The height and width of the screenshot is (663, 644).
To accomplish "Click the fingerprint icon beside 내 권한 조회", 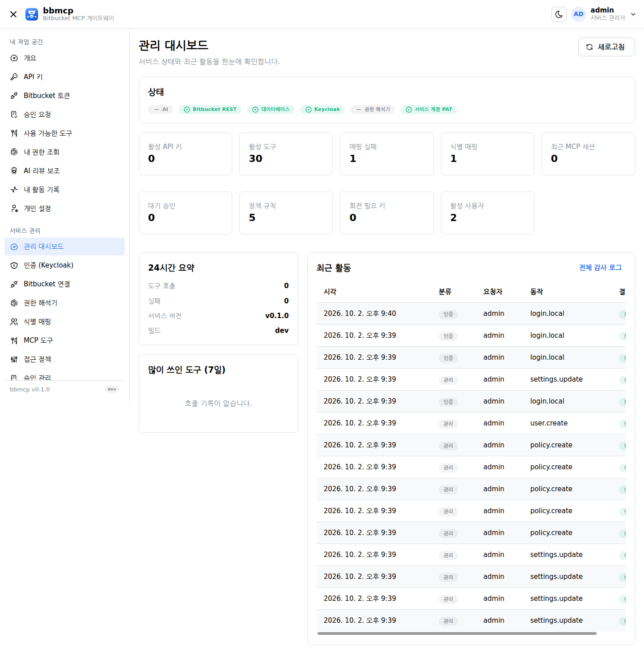I will coord(14,152).
